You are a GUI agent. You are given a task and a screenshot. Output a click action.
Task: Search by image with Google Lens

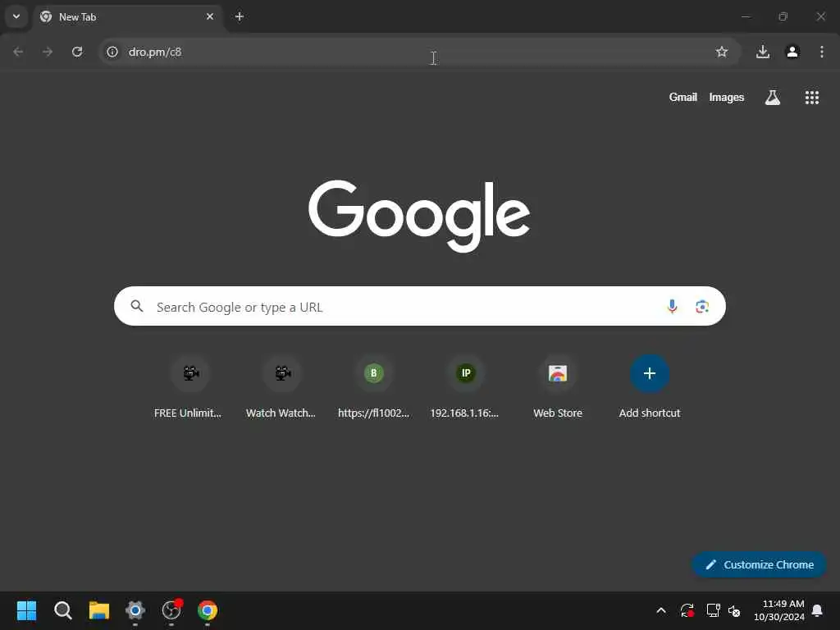[x=702, y=307]
